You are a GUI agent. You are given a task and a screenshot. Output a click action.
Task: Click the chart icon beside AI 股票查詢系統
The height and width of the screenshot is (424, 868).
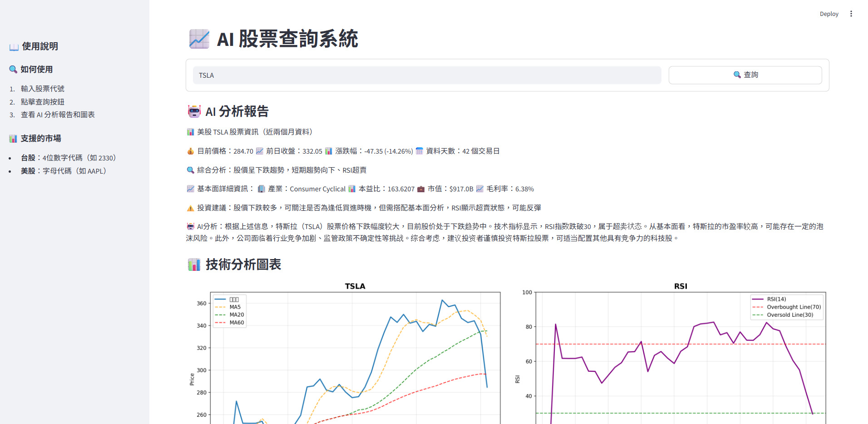point(199,39)
